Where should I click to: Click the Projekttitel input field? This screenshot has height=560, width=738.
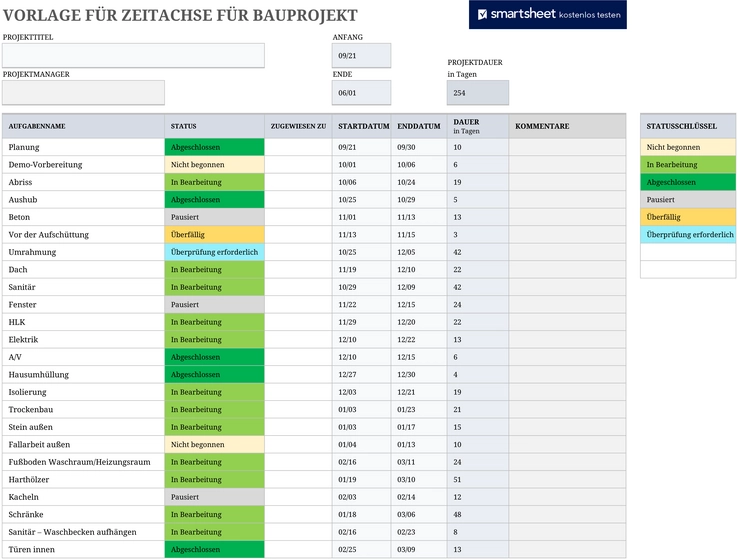coord(133,56)
